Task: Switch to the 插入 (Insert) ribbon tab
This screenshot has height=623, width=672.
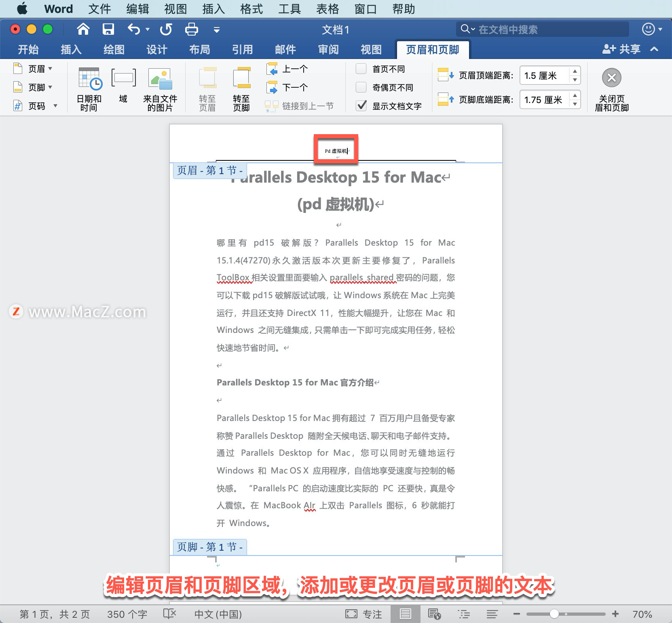Action: (71, 50)
